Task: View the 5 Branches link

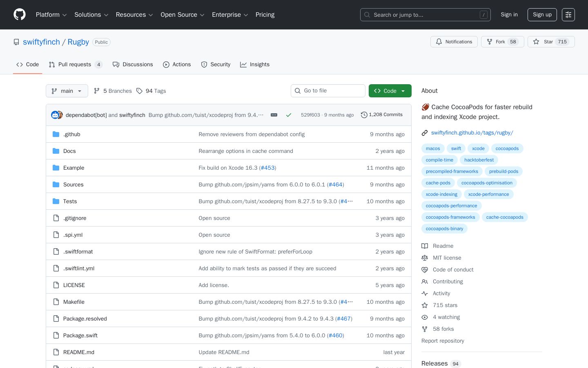Action: pos(113,91)
